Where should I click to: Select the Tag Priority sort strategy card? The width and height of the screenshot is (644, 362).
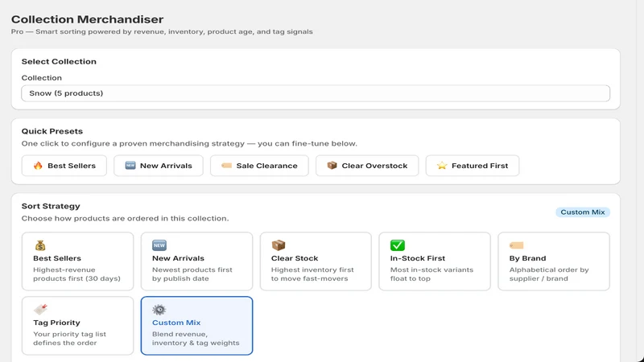click(77, 326)
